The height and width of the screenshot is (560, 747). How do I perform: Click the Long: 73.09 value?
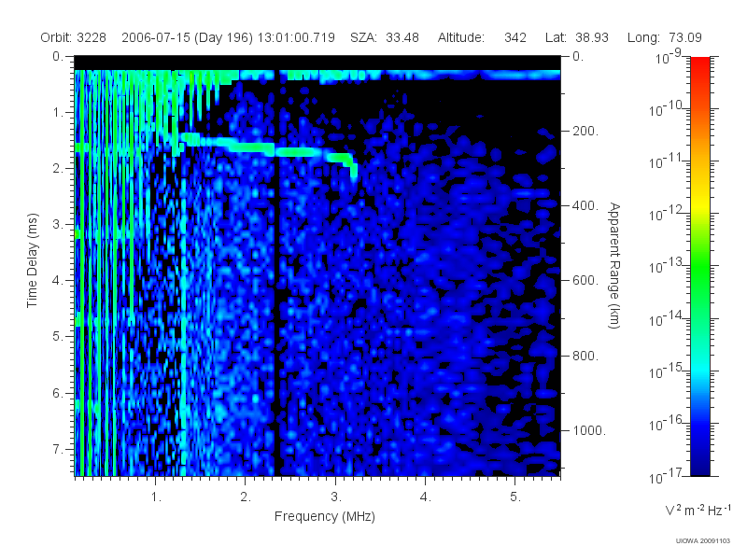[664, 37]
